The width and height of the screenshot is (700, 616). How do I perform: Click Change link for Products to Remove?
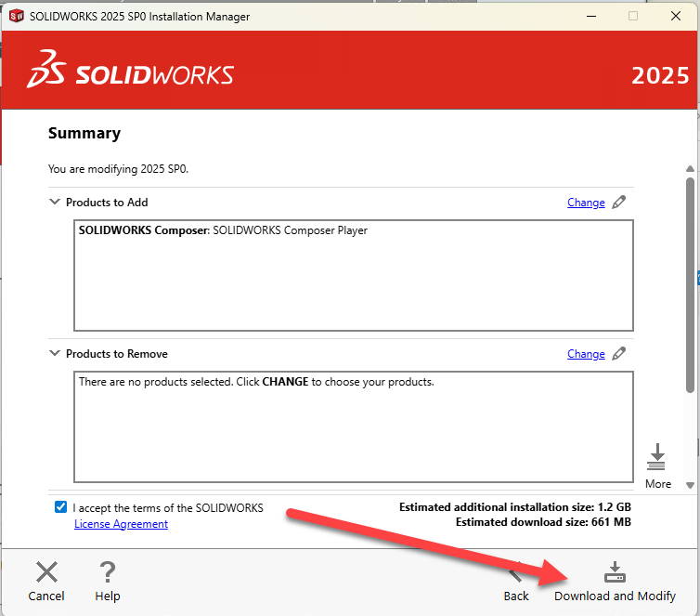586,354
